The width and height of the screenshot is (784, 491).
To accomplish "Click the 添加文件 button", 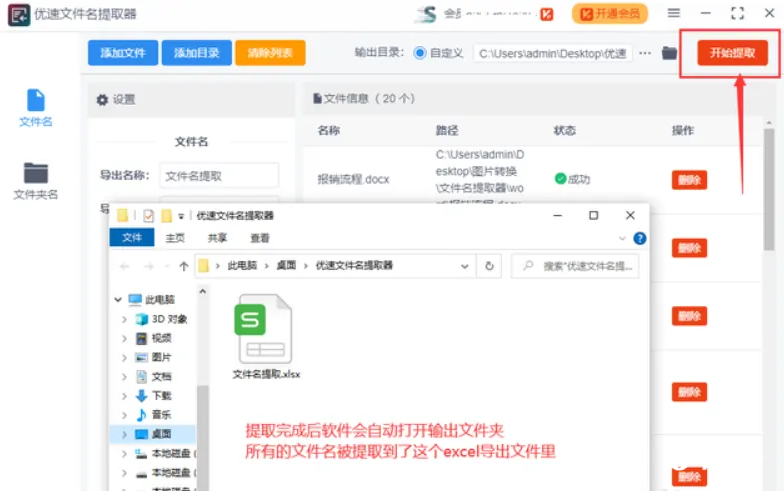I will click(x=123, y=53).
